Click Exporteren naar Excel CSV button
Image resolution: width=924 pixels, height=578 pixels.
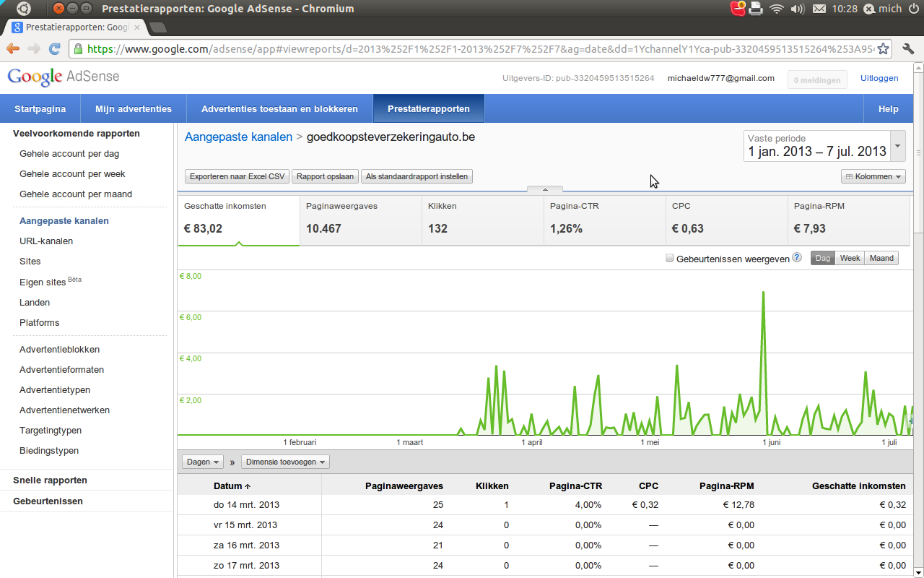coord(237,176)
